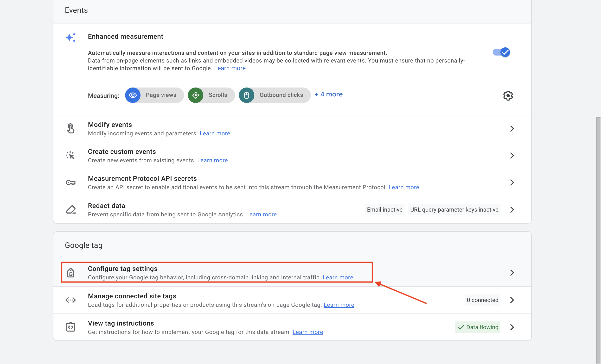Open the Manage connected site tags title
Image resolution: width=601 pixels, height=364 pixels.
132,296
